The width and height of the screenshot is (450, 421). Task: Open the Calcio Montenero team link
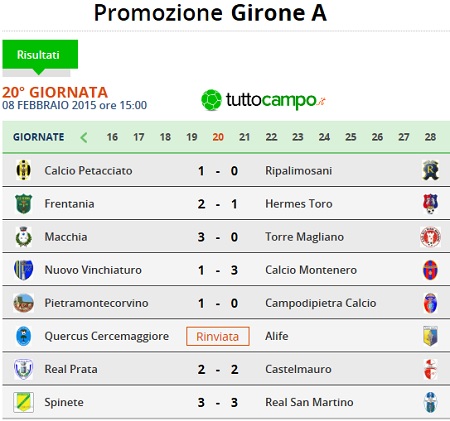pyautogui.click(x=311, y=270)
